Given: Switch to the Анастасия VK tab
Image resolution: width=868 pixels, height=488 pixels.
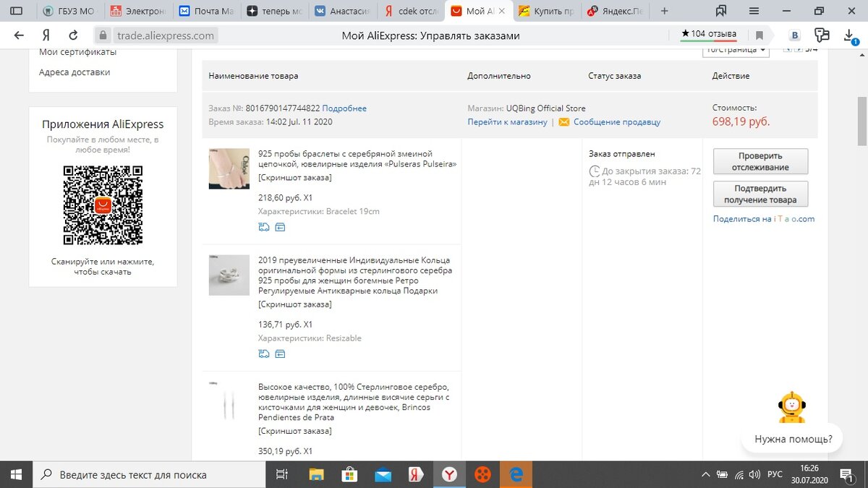Looking at the screenshot, I should (x=341, y=11).
